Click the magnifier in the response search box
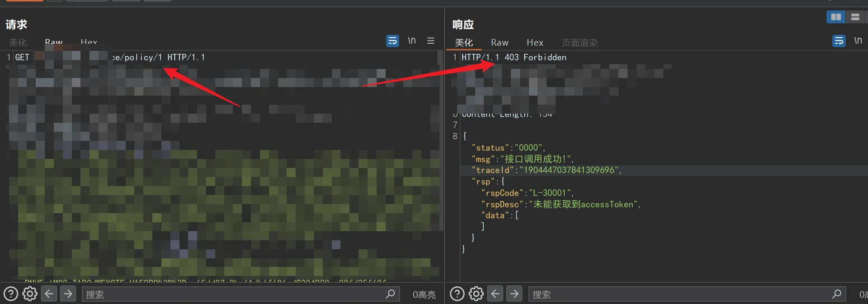 837,294
